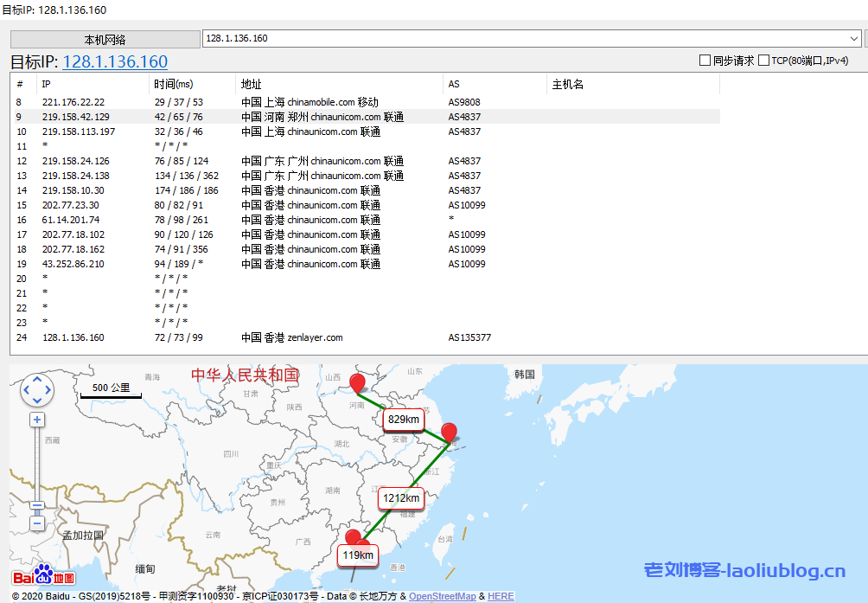
Task: Expand the target IP address dropdown
Action: coord(854,39)
